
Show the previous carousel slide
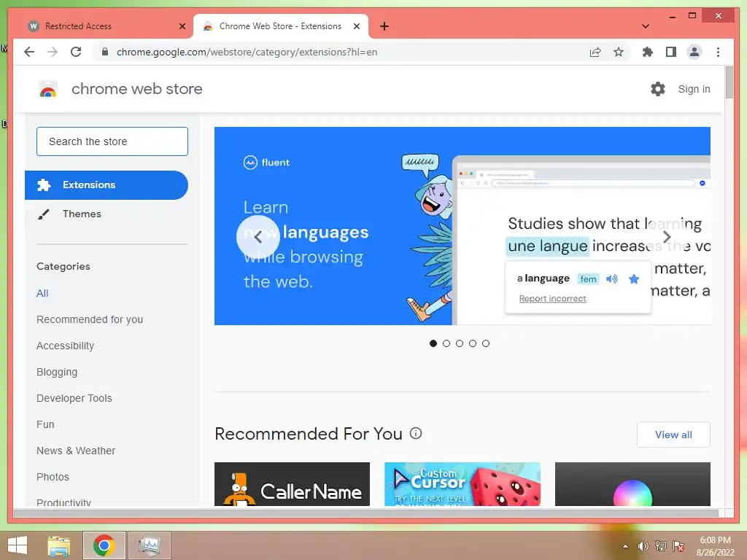(x=258, y=237)
